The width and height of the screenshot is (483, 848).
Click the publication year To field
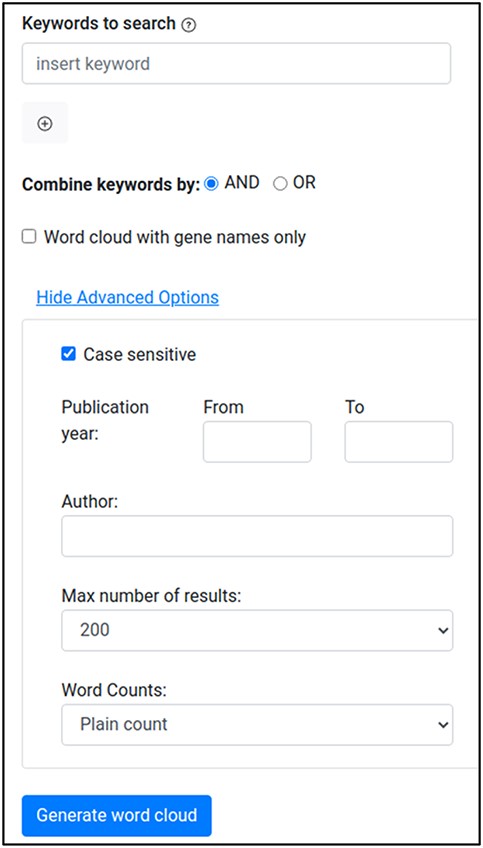click(x=399, y=442)
